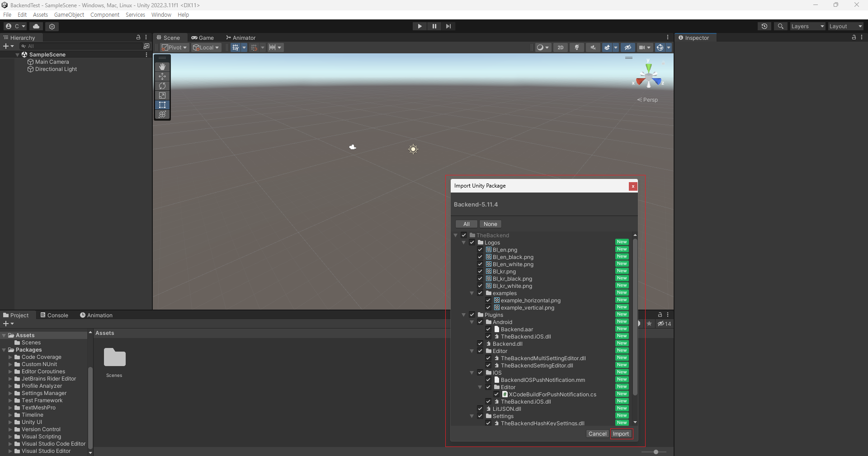Click the favorites star icon in Project

[x=649, y=324]
